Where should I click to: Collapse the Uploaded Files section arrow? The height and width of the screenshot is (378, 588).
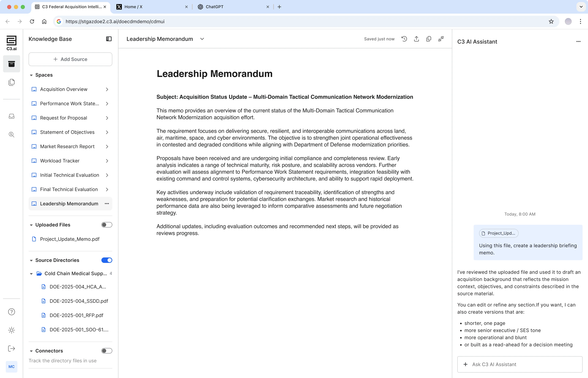tap(31, 225)
